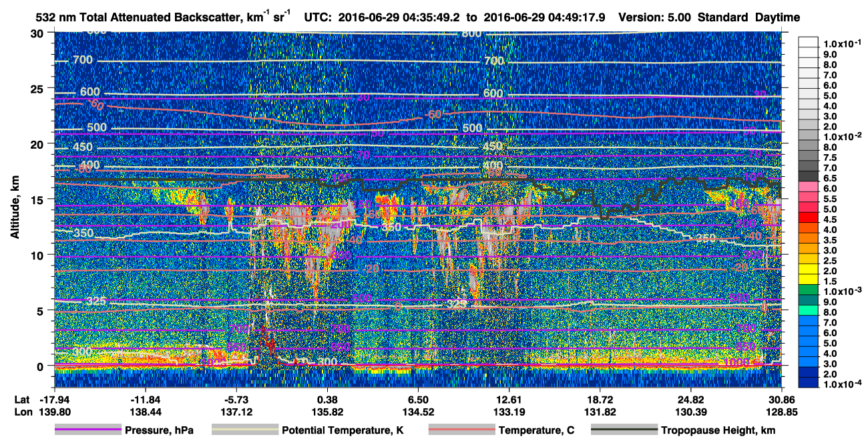Click the 'Daytime' label in the header
Image resolution: width=868 pixels, height=445 pixels.
pyautogui.click(x=777, y=18)
